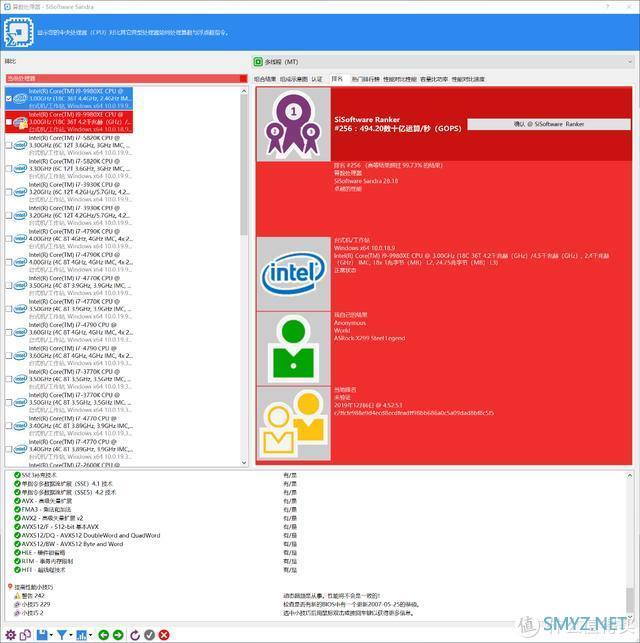640x643 pixels.
Task: Tick checkbox of lower i7-4770 3.40GHz row
Action: click(9, 449)
